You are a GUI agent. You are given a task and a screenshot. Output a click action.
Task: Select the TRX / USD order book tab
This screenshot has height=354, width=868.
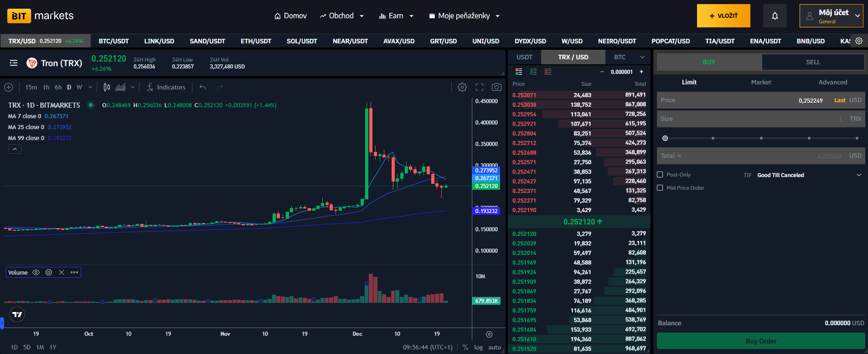(573, 57)
